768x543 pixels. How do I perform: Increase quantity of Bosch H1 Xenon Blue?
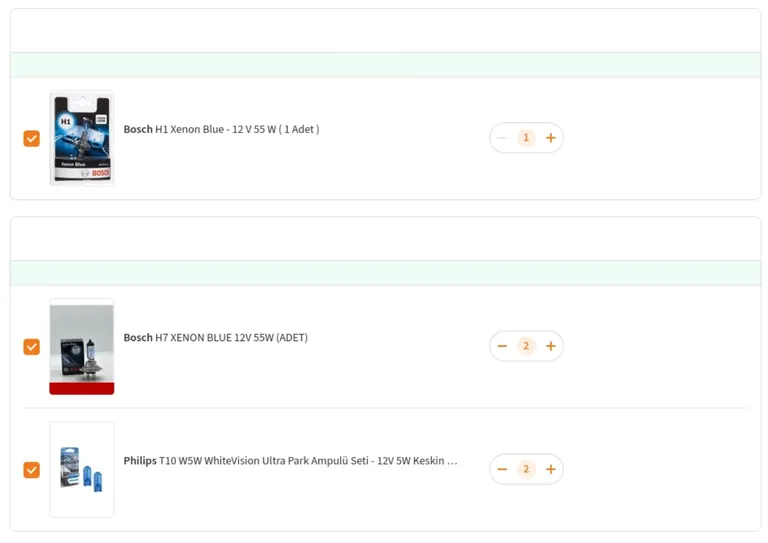[551, 138]
